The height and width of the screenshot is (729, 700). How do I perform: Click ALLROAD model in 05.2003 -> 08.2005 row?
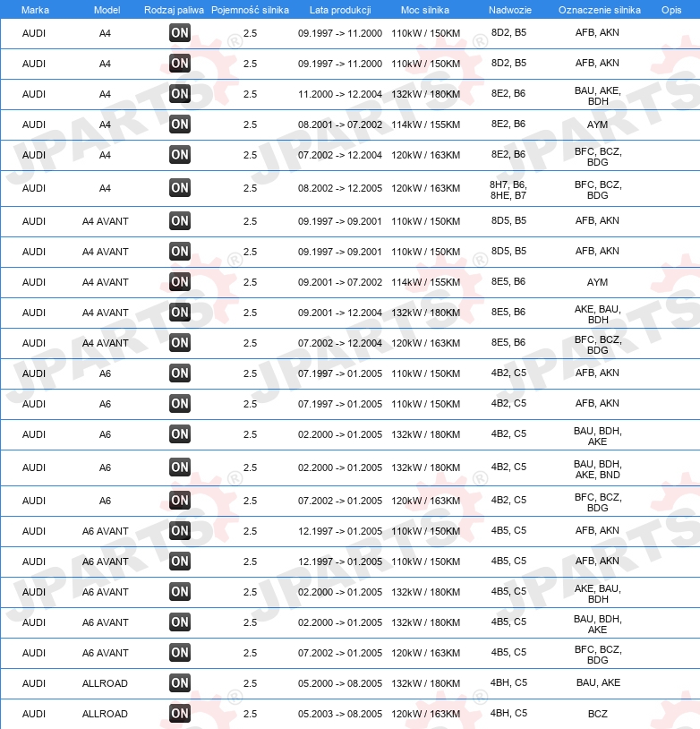click(x=105, y=714)
